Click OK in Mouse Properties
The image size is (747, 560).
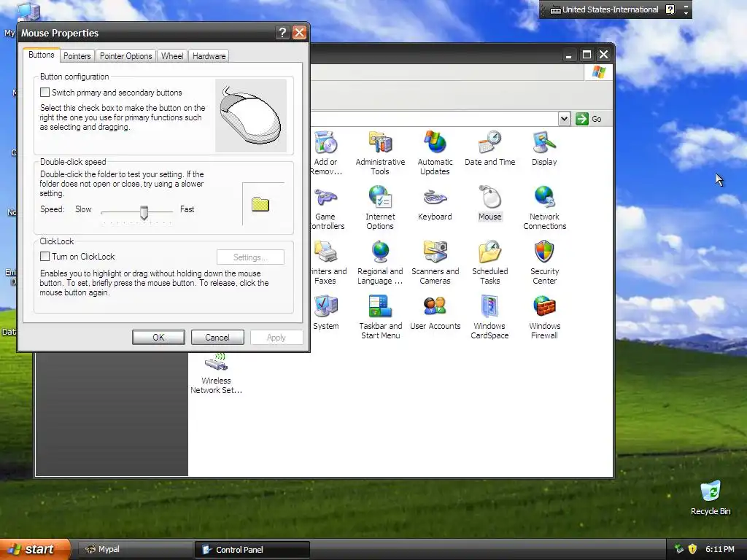point(158,337)
